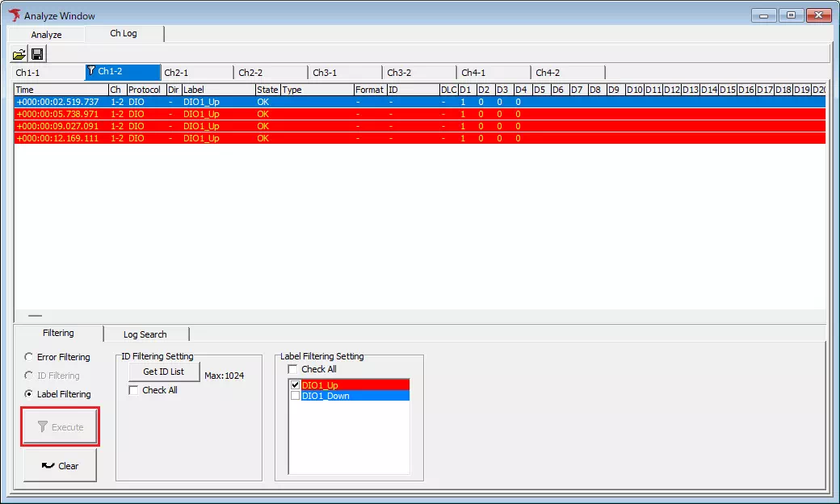Click the Clear filter button
The image size is (840, 504).
pyautogui.click(x=60, y=464)
